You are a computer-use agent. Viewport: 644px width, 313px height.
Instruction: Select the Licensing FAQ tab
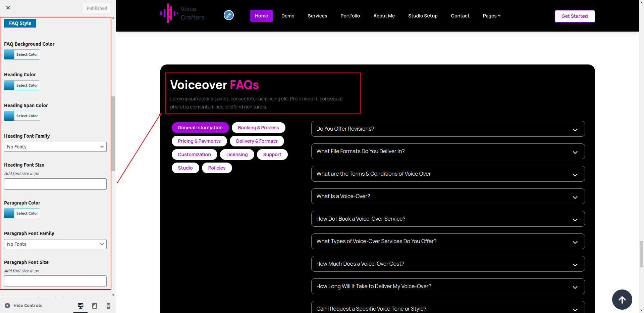[237, 154]
